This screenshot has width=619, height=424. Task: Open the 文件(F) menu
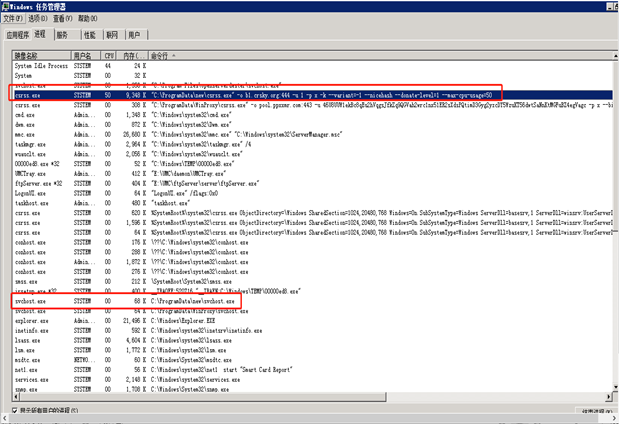[x=13, y=18]
